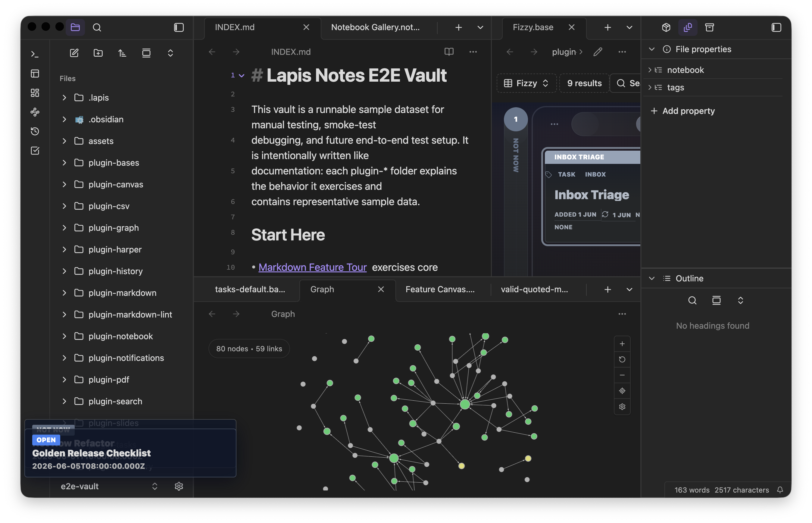Expand the plugin-canvas folder
Screen dimensions: 812x523
(64, 184)
